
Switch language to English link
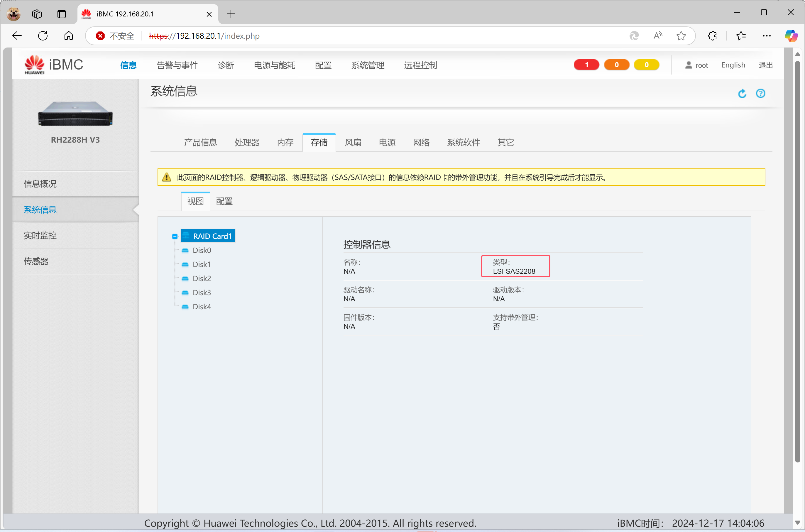(733, 65)
